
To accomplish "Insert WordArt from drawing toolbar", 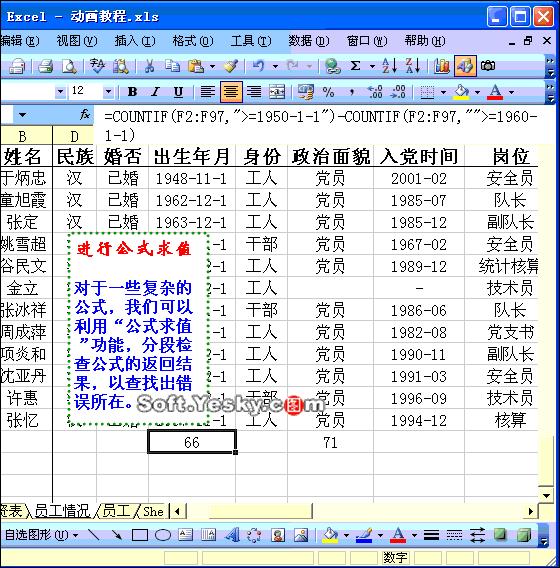I will pyautogui.click(x=232, y=535).
